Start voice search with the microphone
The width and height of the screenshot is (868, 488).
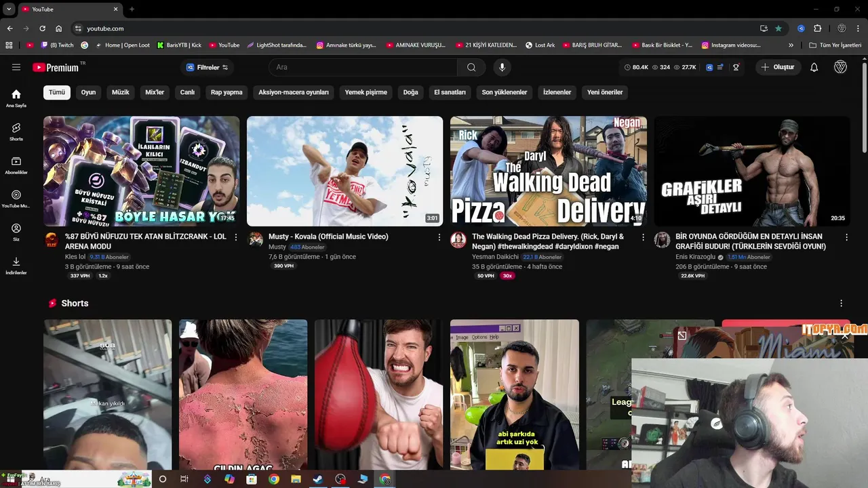tap(502, 67)
